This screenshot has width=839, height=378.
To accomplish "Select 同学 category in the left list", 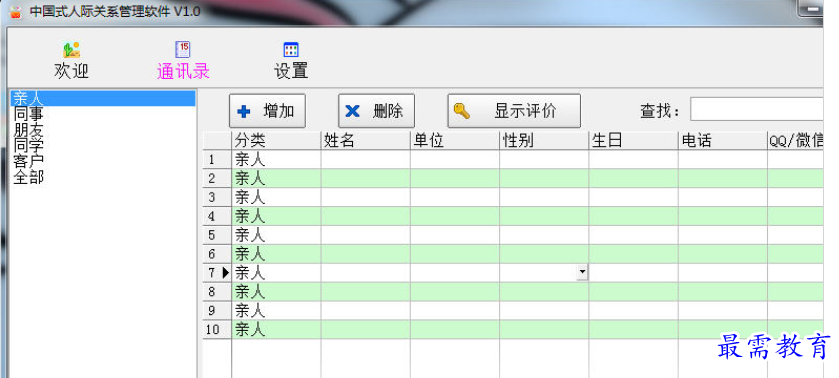I will [103, 145].
